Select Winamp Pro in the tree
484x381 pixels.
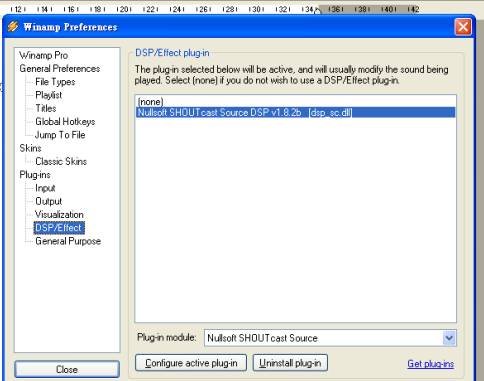[44, 55]
